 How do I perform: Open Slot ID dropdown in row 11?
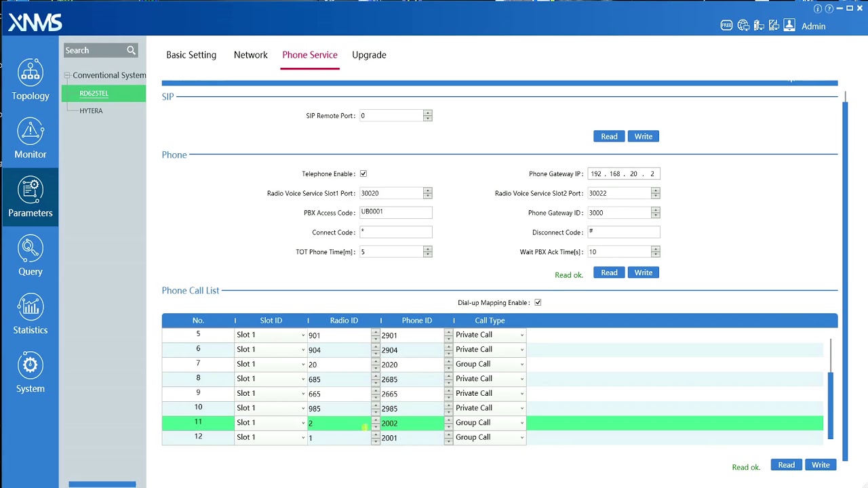coord(271,422)
